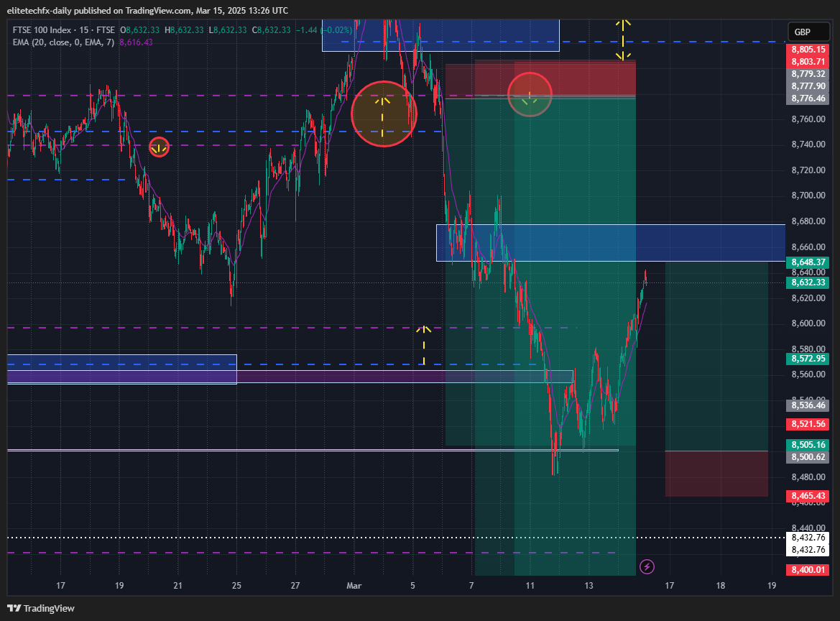
Task: Click the EMA value 8,616.43
Action: (136, 42)
